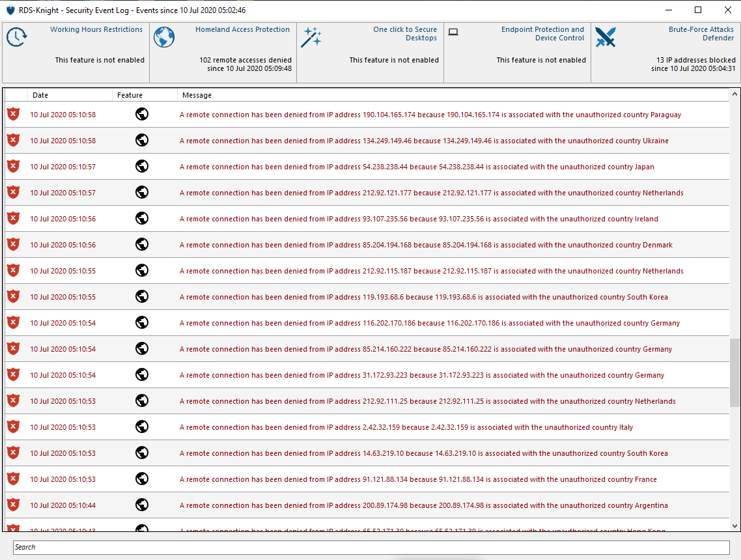Select the message denying IP 54.238.238.44 Japan
The image size is (741, 560).
(x=417, y=167)
